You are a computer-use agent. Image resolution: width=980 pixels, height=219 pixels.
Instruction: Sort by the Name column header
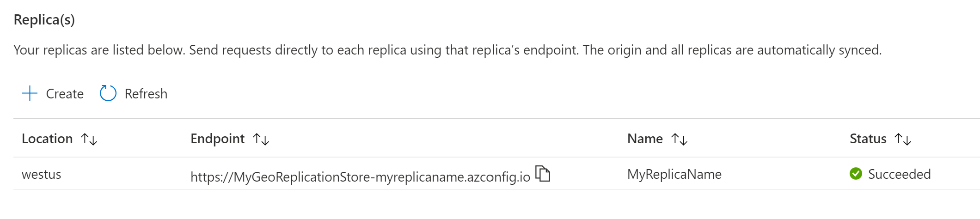(645, 139)
